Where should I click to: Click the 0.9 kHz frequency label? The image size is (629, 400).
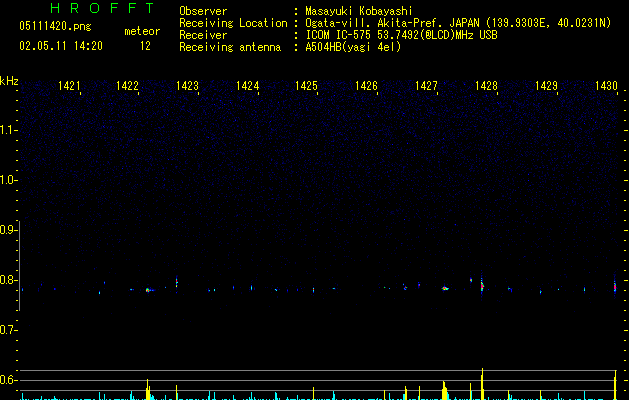[8, 230]
